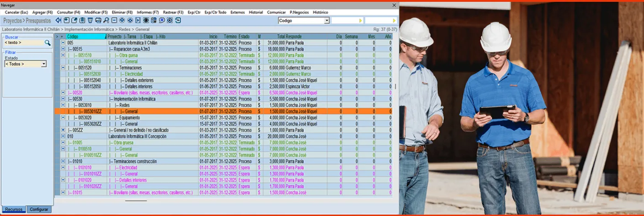Viewport: 644px width, 216px height.
Task: Click the clipboard icon in toolbar
Action: [82, 21]
